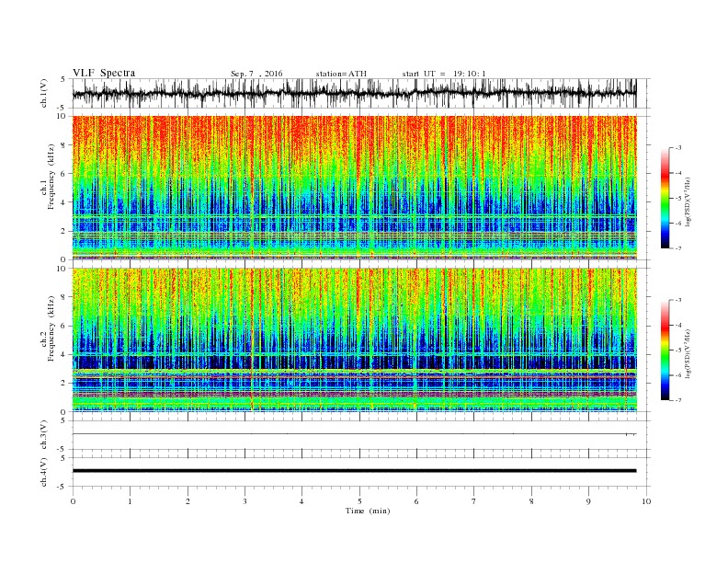The image size is (728, 563).
Task: Click the "ch.3(V)" axis label
Action: click(x=44, y=435)
